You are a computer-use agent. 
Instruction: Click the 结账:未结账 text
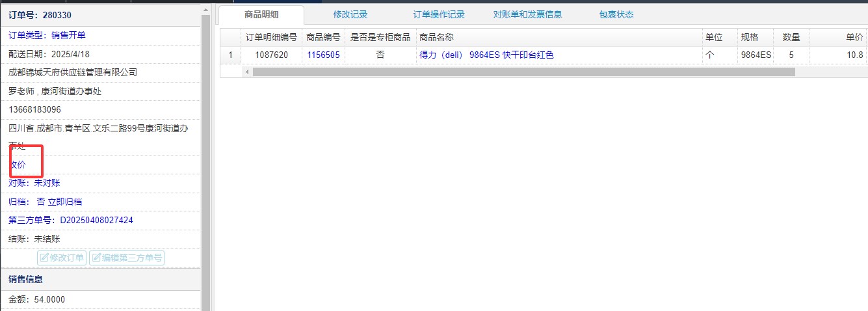(x=34, y=239)
